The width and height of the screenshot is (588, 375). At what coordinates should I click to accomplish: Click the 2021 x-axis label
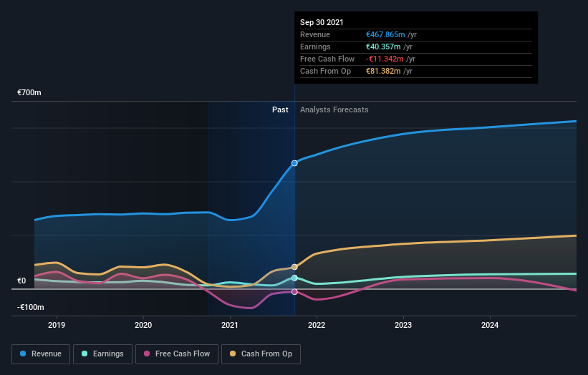(x=230, y=325)
